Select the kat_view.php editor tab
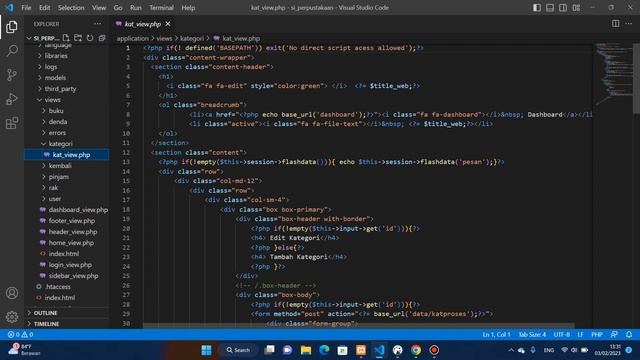640x360 pixels. (143, 24)
